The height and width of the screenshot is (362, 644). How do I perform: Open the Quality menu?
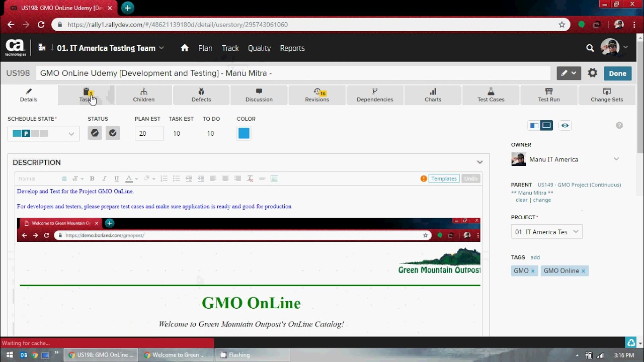point(259,48)
